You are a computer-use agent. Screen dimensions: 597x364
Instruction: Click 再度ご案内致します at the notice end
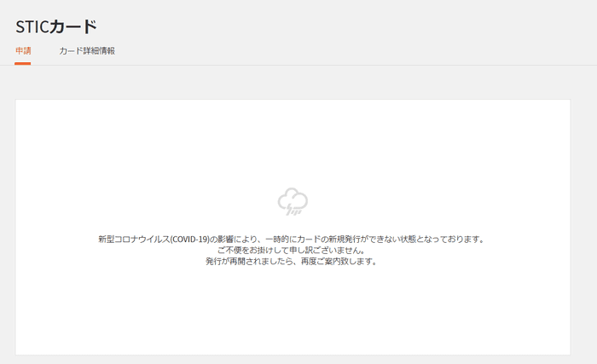(341, 262)
